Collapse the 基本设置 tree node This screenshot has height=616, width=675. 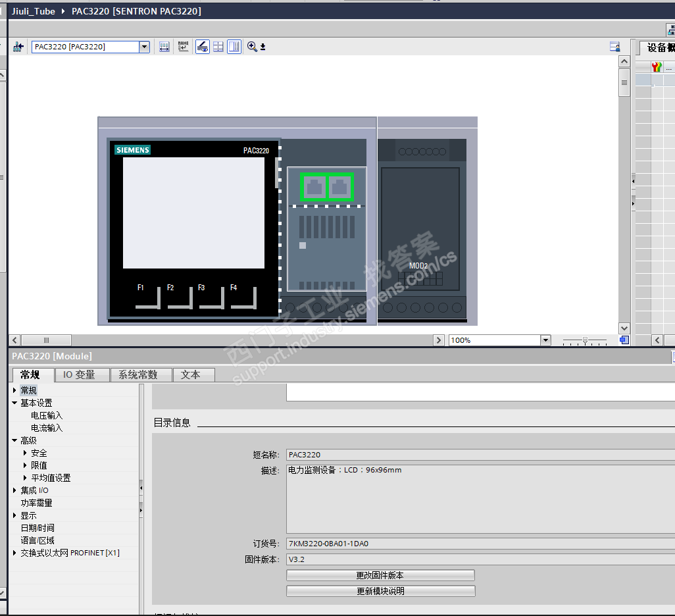[x=14, y=403]
